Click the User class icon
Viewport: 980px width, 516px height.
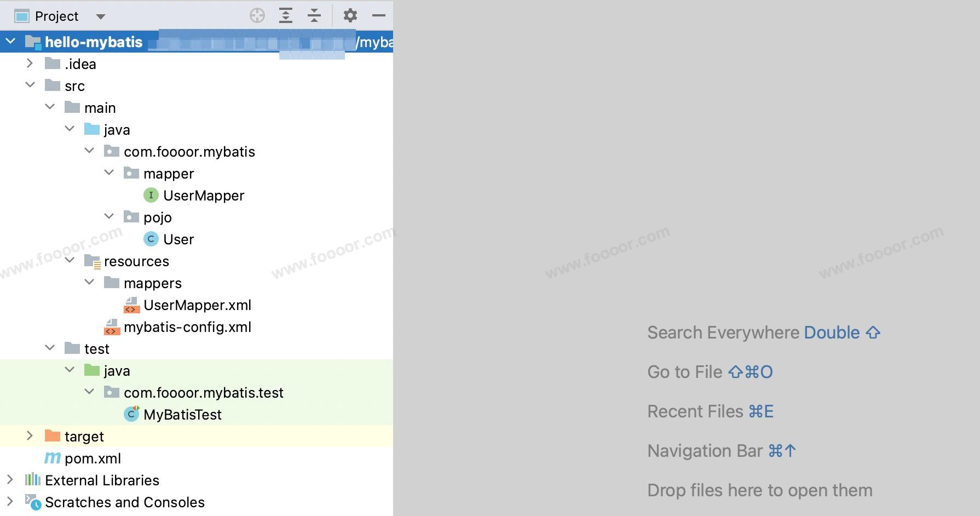tap(151, 239)
